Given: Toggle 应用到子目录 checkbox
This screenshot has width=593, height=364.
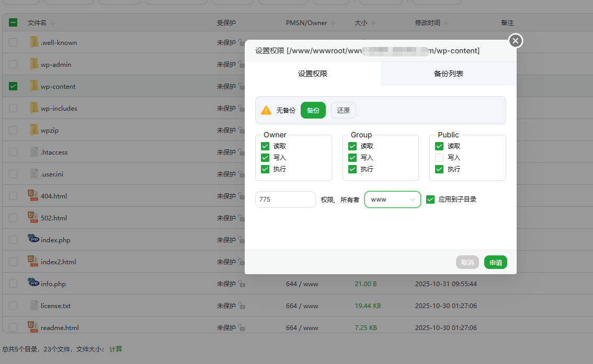Looking at the screenshot, I should [x=430, y=199].
